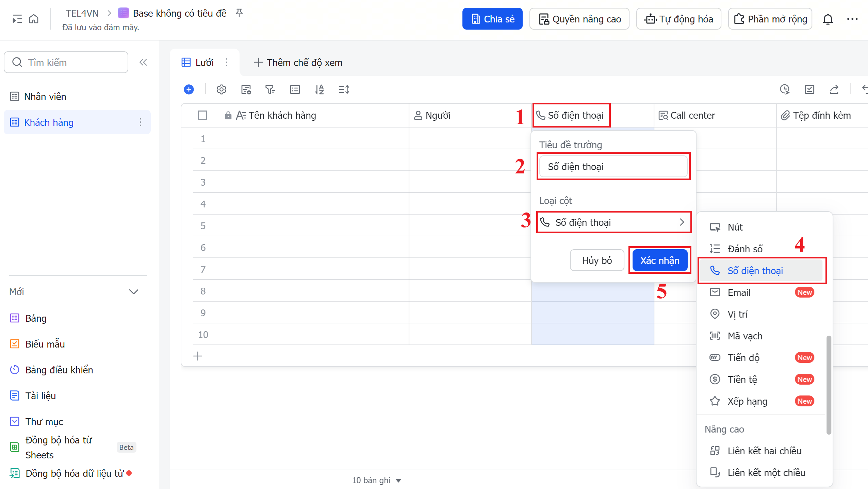The image size is (868, 489).
Task: Expand the Loại cột type dropdown
Action: point(614,222)
